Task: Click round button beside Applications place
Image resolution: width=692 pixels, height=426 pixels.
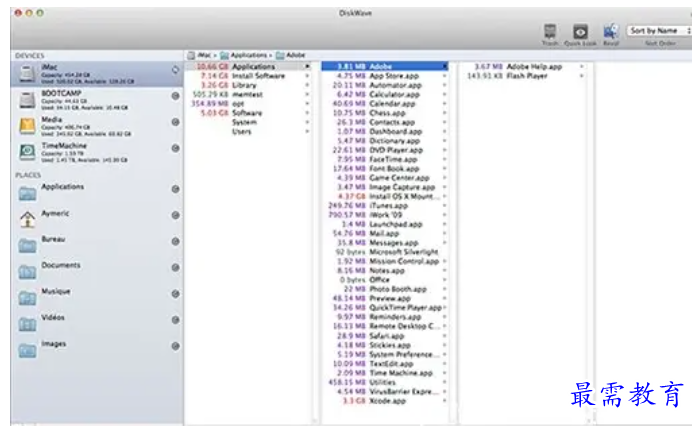Action: pyautogui.click(x=175, y=189)
